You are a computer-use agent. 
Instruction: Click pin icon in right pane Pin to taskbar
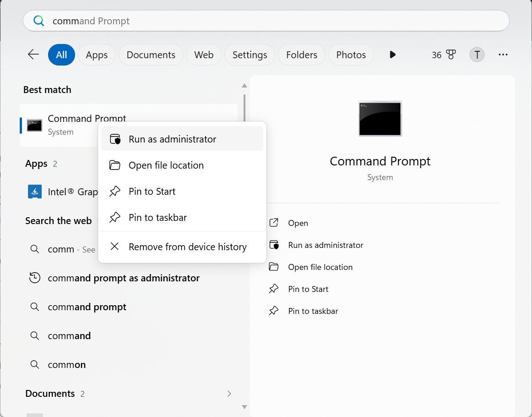click(274, 311)
